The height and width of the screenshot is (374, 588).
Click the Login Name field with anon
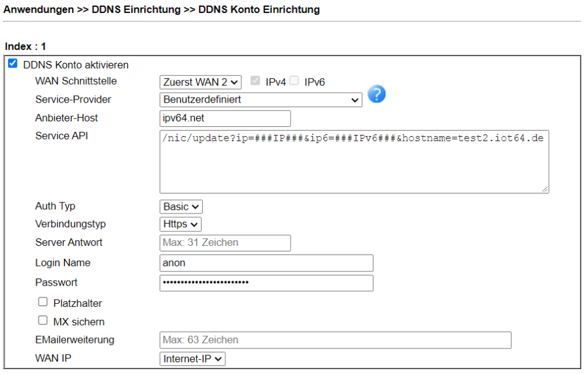[x=266, y=263]
